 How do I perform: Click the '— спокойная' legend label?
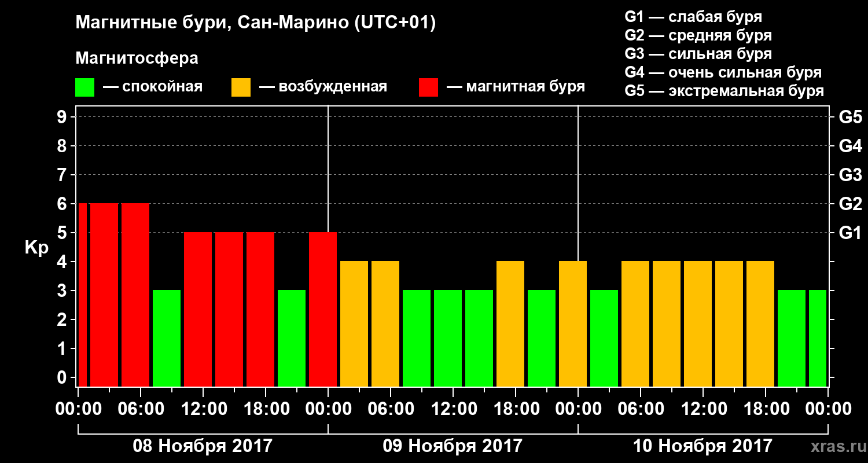point(153,87)
